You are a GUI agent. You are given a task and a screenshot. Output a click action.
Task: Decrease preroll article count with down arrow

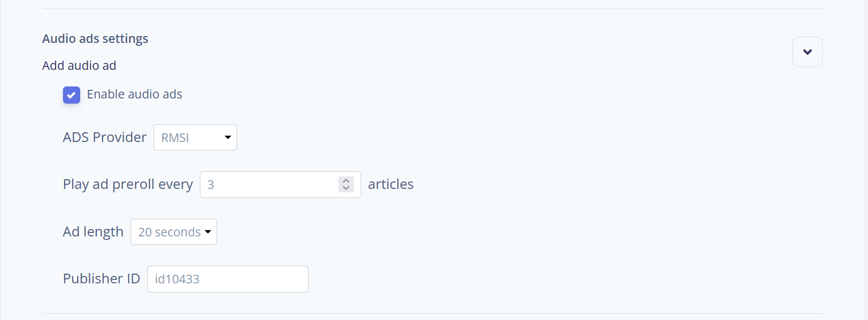[x=346, y=188]
